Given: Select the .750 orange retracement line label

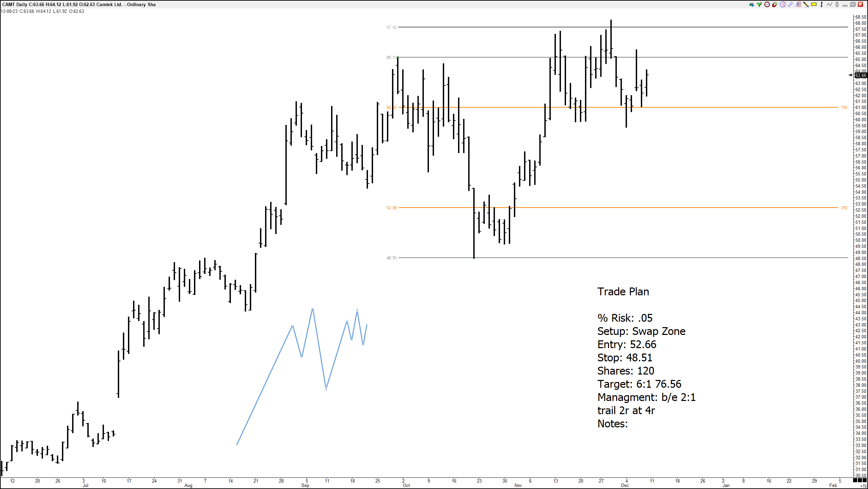Looking at the screenshot, I should [x=844, y=108].
